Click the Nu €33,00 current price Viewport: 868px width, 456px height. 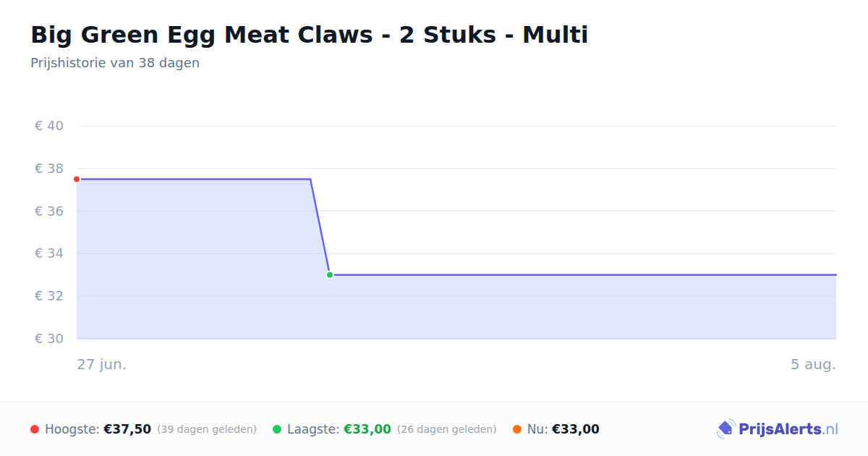576,429
